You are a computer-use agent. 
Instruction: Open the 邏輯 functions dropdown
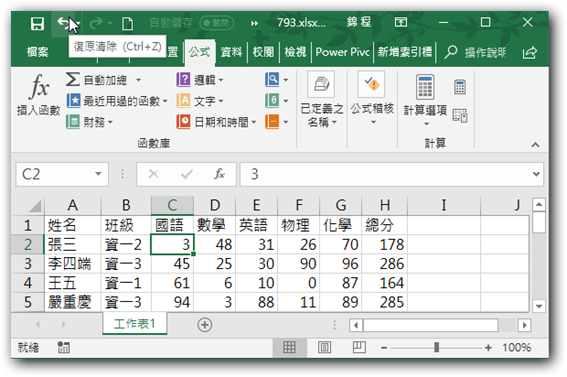point(200,80)
